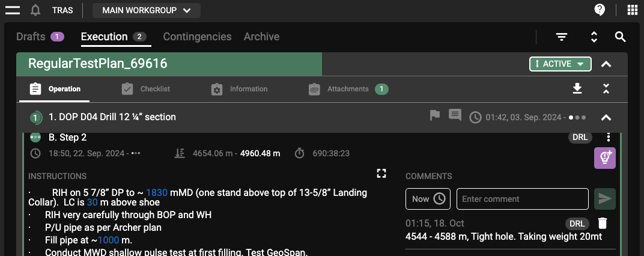644x256 pixels.
Task: Open the hamburger main menu
Action: click(13, 10)
